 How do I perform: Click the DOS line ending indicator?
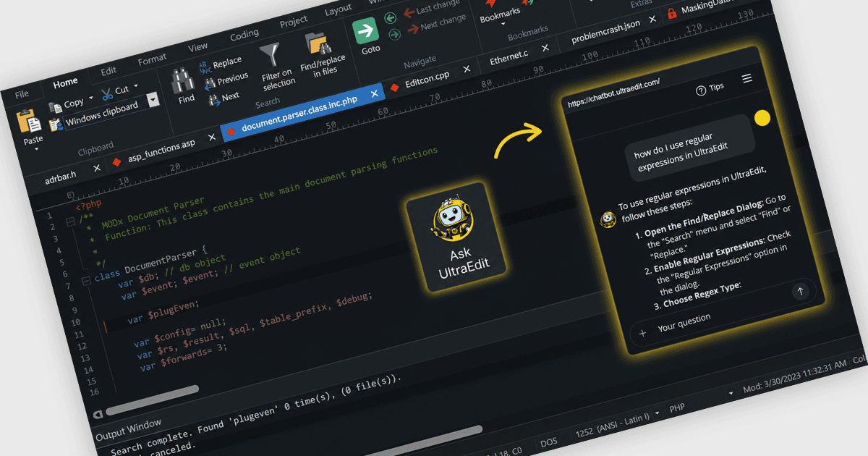tap(549, 442)
